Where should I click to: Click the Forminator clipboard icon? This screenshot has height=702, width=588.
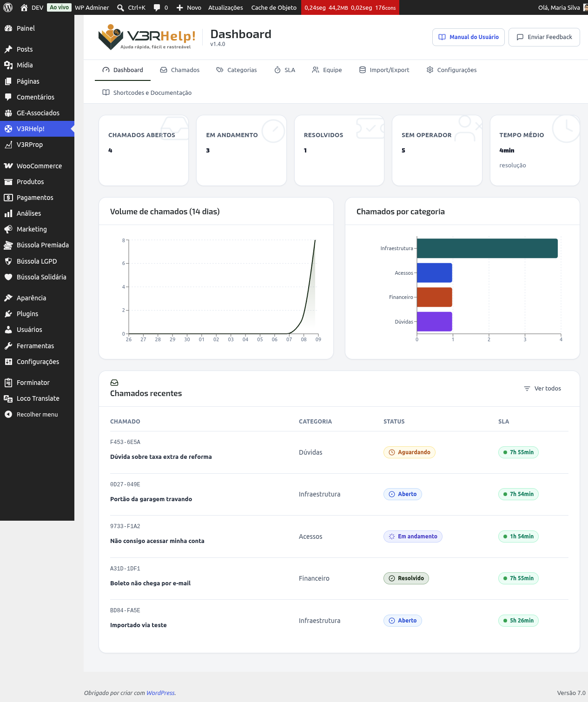click(8, 383)
